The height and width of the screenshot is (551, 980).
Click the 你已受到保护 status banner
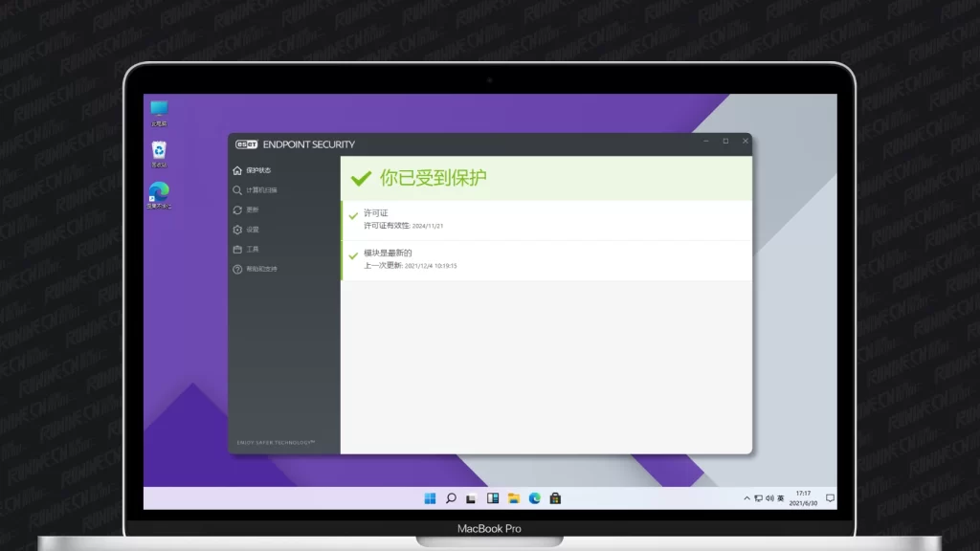[546, 178]
